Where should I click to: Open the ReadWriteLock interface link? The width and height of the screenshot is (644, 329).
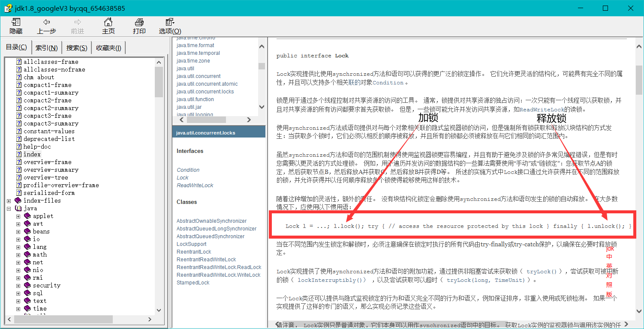195,185
